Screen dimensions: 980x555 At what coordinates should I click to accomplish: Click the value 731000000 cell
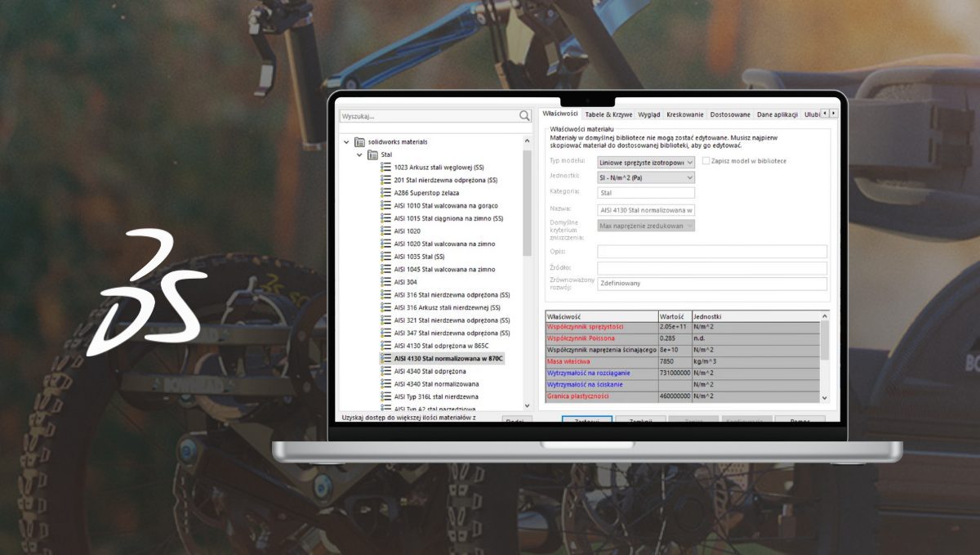(675, 373)
